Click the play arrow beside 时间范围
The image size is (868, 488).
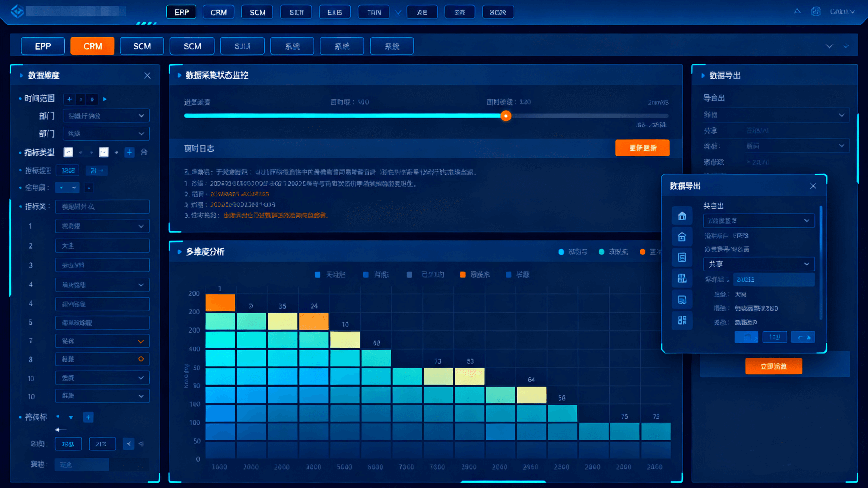pyautogui.click(x=105, y=99)
